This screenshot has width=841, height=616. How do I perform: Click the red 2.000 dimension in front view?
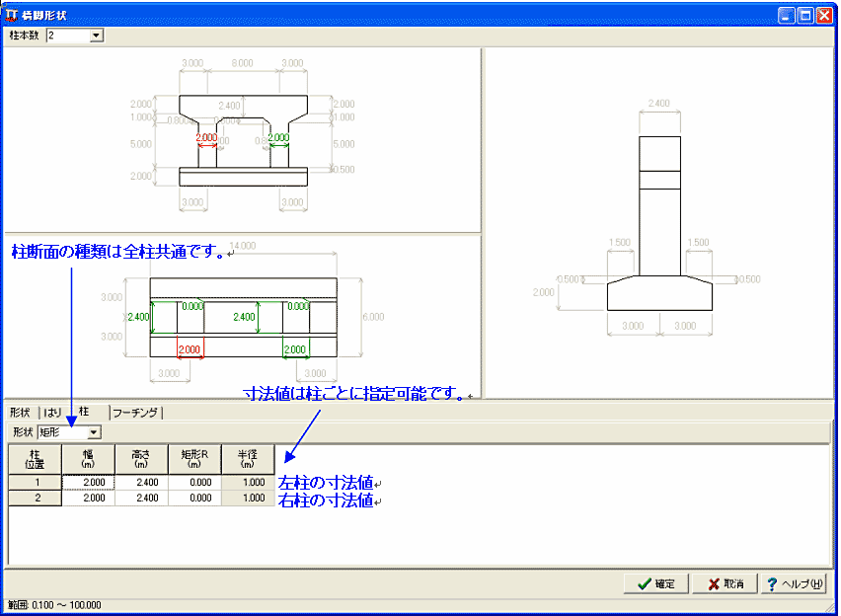206,138
